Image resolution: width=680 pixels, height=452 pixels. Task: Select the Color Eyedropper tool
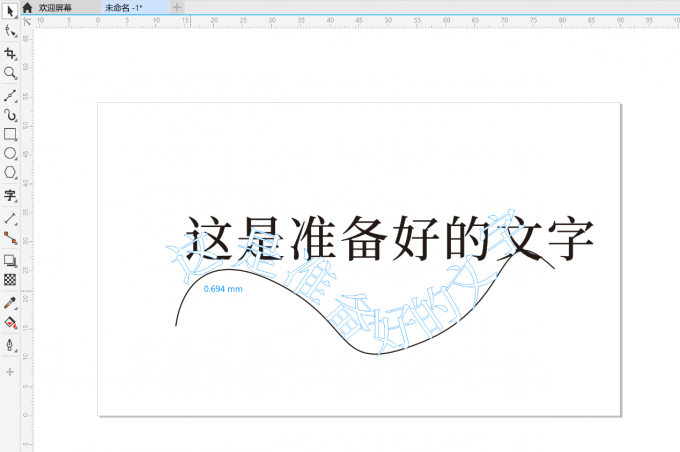coord(10,302)
